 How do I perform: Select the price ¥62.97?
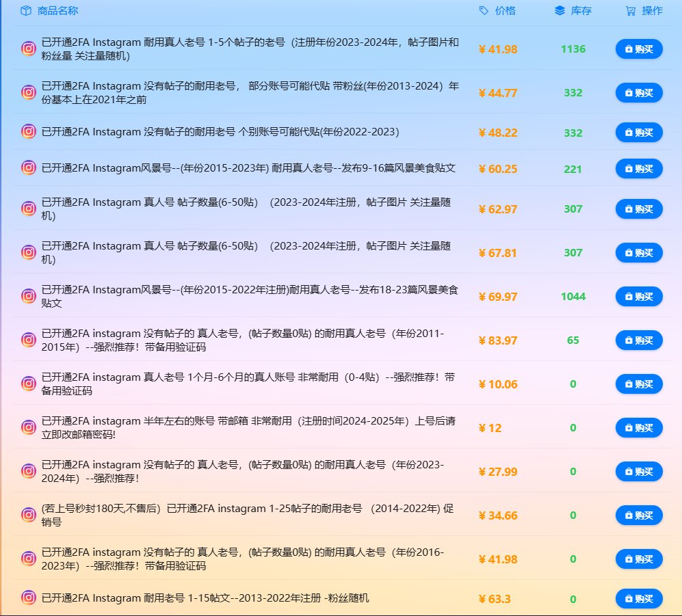(x=497, y=209)
